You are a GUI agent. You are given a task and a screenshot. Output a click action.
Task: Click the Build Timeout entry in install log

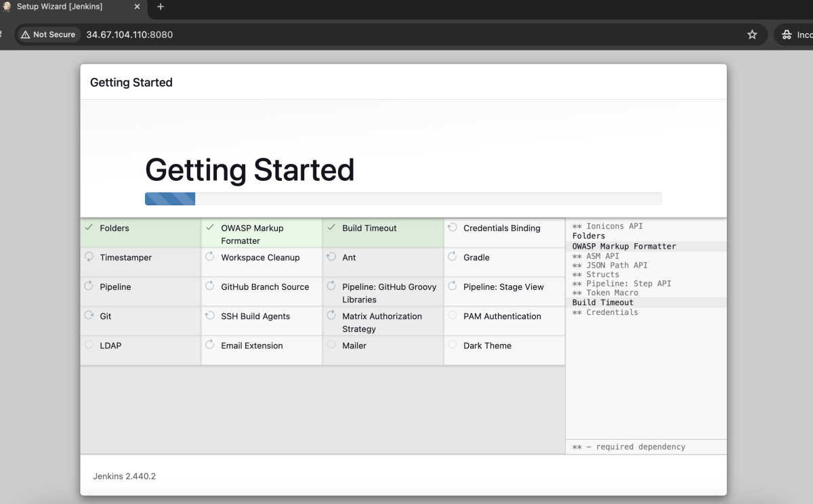pos(603,303)
